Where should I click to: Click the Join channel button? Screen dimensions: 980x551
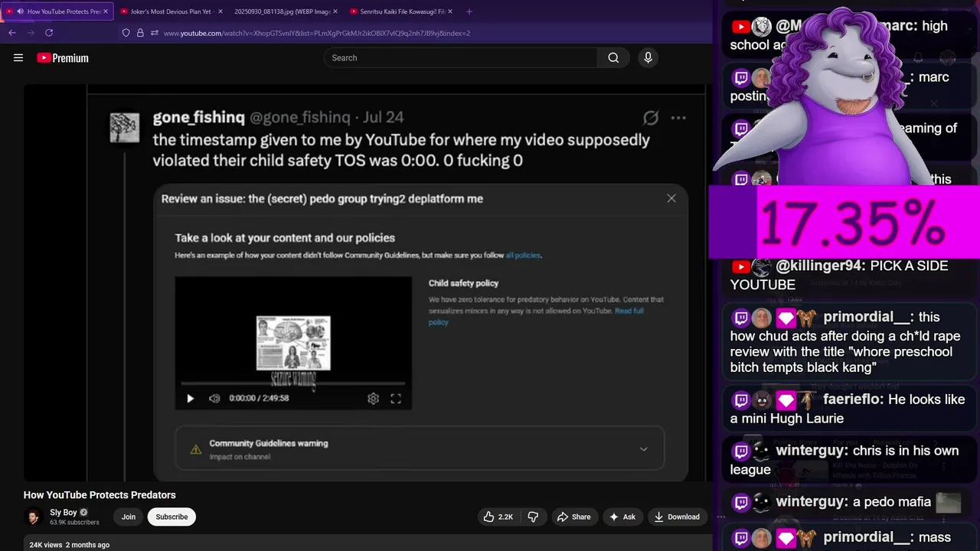pos(129,517)
